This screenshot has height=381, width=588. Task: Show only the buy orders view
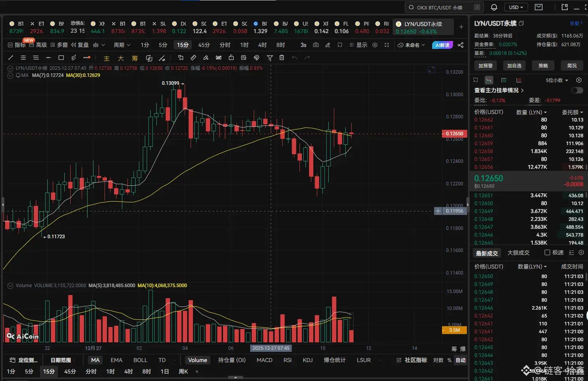click(504, 80)
